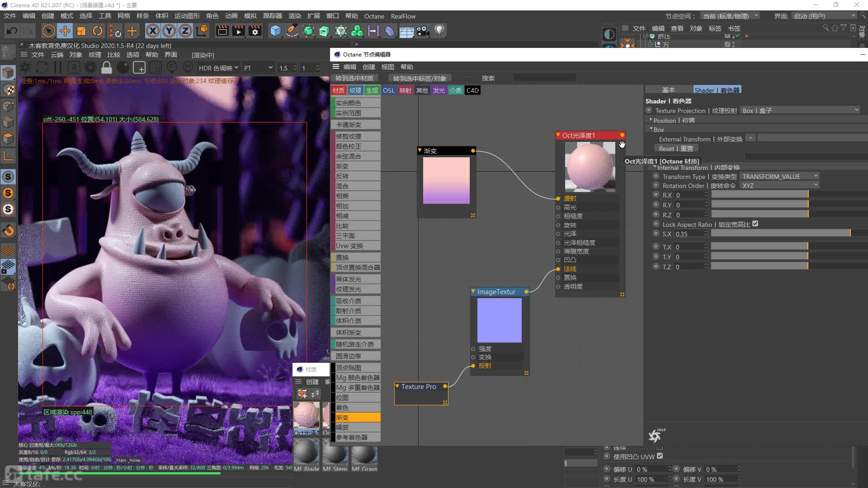Activate the Rotate tool
This screenshot has width=868, height=488.
pyautogui.click(x=98, y=31)
